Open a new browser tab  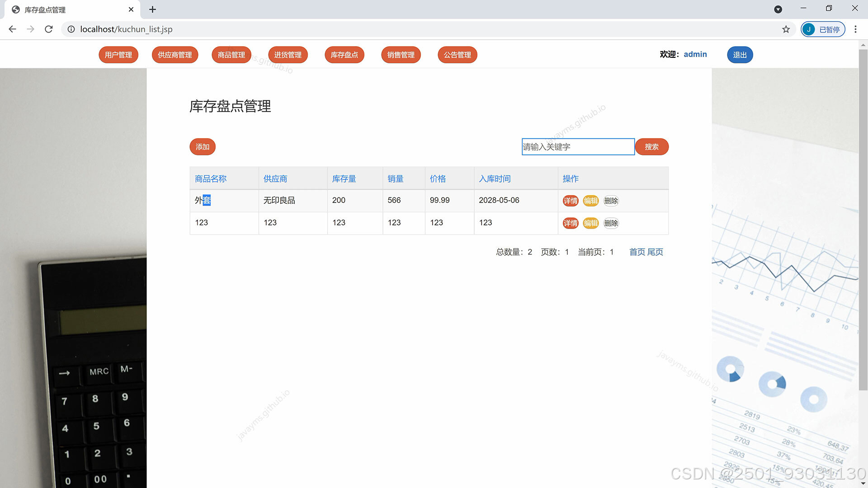[152, 9]
